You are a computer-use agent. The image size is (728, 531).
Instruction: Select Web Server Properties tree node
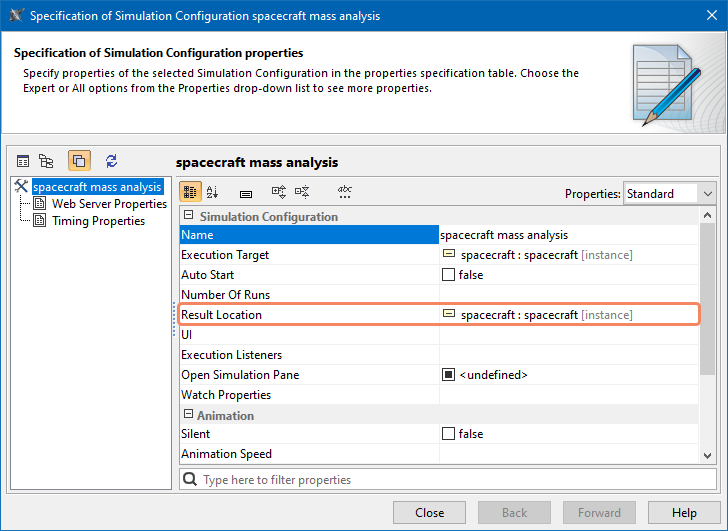(109, 204)
